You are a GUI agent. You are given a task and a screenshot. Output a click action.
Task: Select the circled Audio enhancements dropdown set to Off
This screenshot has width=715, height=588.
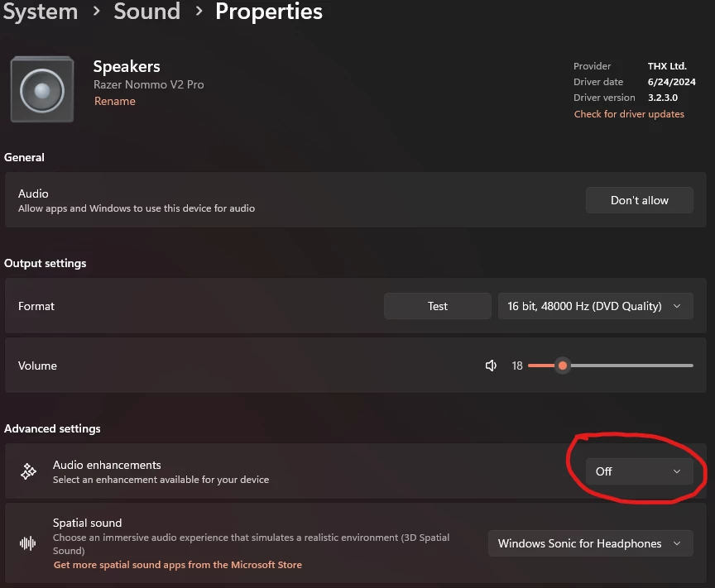tap(638, 471)
